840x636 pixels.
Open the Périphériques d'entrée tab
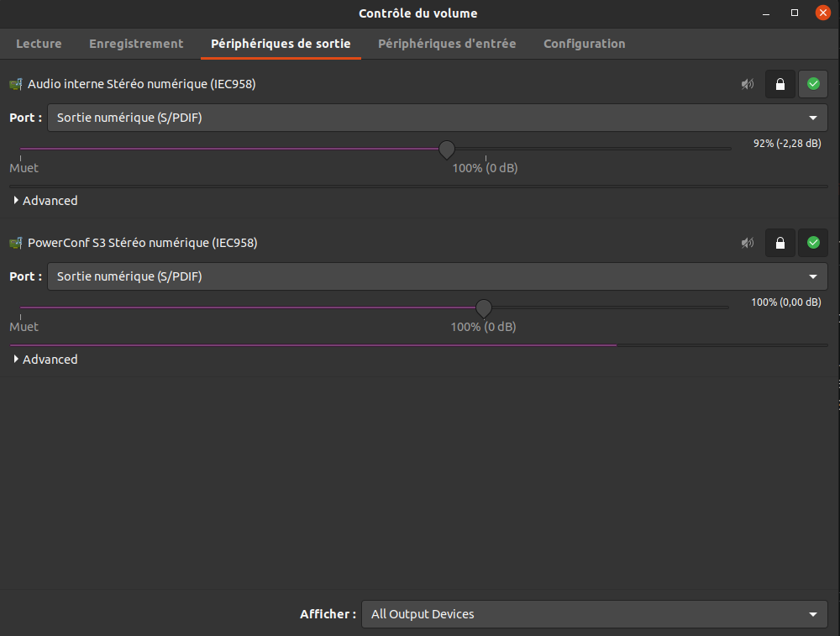coord(447,44)
